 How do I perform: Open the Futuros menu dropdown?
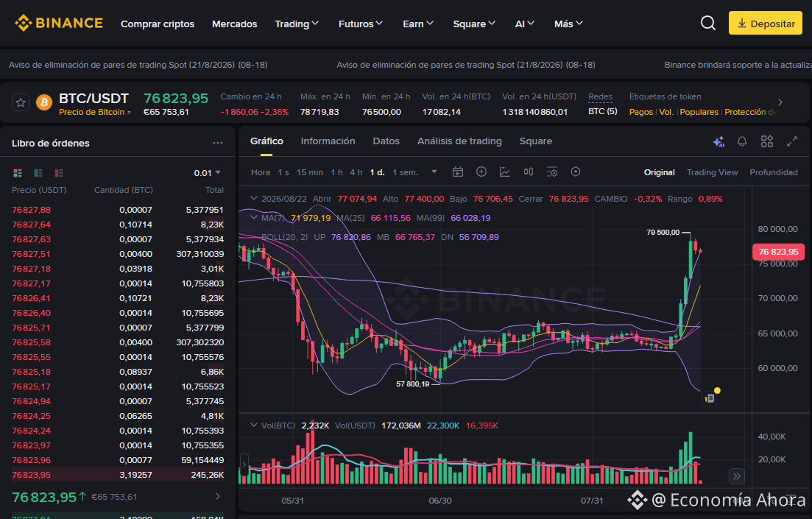(x=361, y=24)
